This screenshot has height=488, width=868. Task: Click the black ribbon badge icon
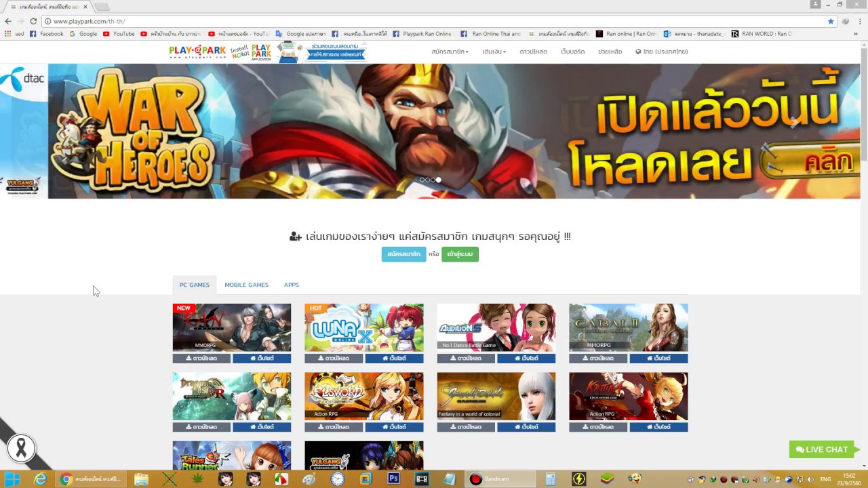point(21,448)
